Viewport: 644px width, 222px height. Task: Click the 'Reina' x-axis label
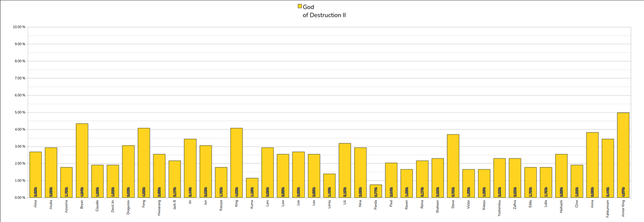tap(423, 204)
